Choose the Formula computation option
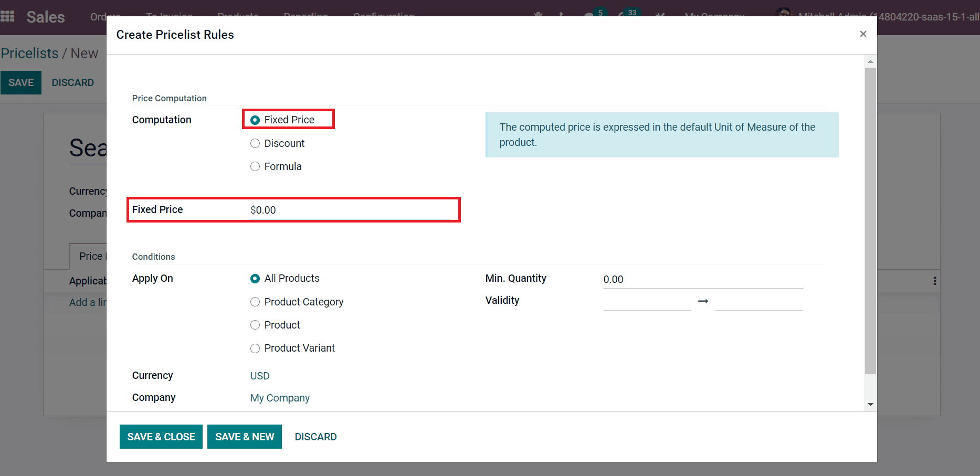Screen dimensions: 980x476 tap(255, 166)
